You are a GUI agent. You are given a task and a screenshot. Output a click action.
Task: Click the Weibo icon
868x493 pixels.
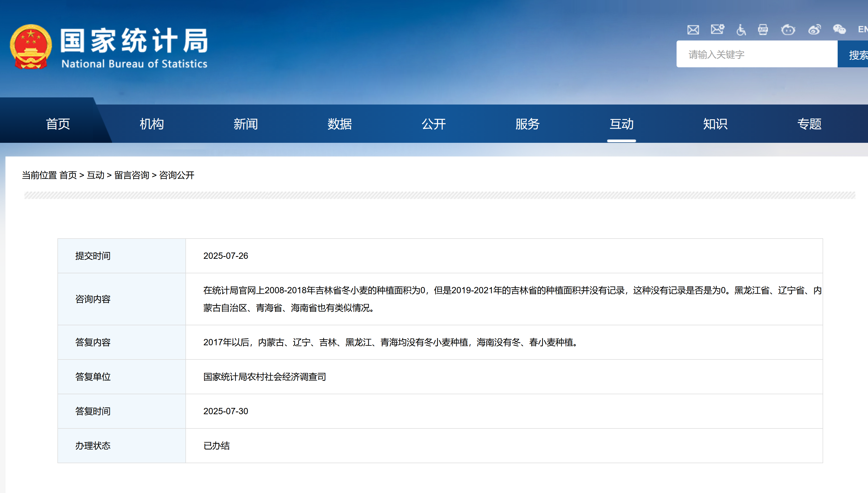tap(814, 30)
